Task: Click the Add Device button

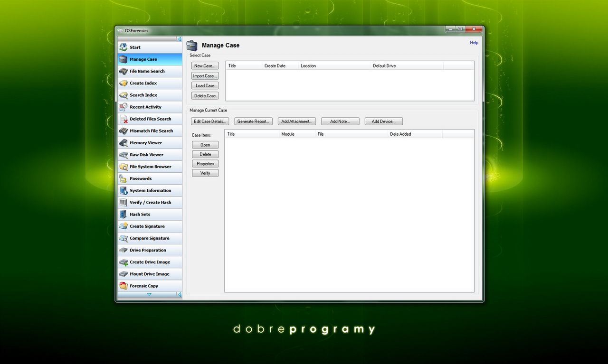Action: click(x=384, y=121)
